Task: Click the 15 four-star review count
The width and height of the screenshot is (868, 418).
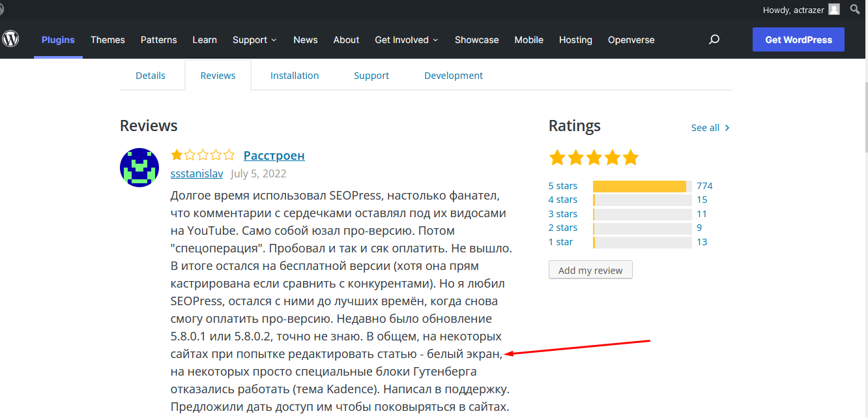Action: pos(702,200)
